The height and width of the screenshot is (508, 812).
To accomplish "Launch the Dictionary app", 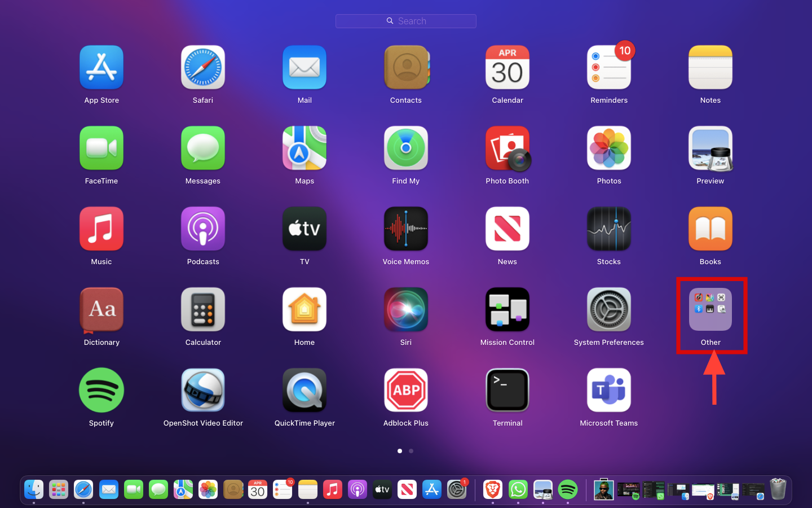I will point(101,310).
